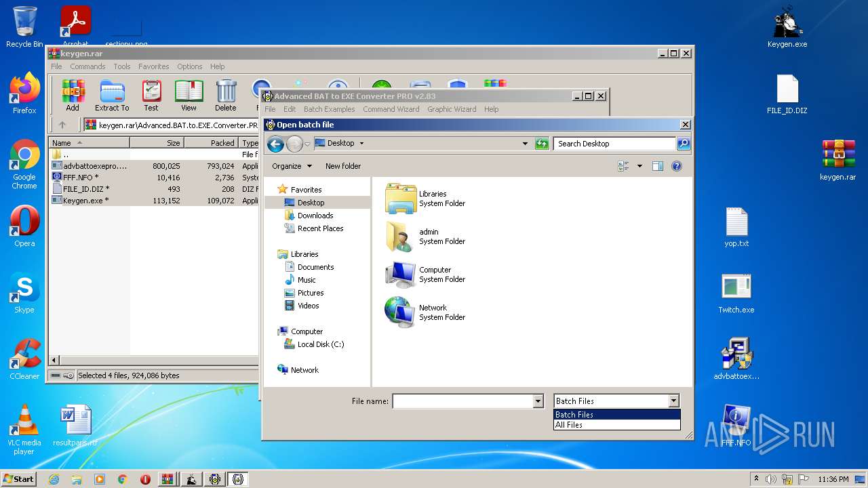The height and width of the screenshot is (488, 868).
Task: Open VLC media player shortcut
Action: [x=24, y=430]
